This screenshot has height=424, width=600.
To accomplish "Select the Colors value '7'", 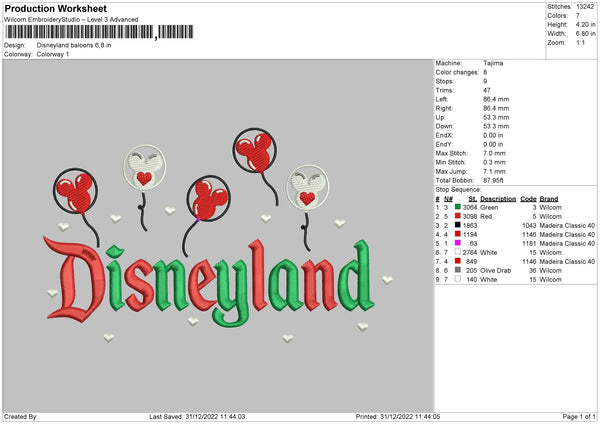I will coord(578,16).
